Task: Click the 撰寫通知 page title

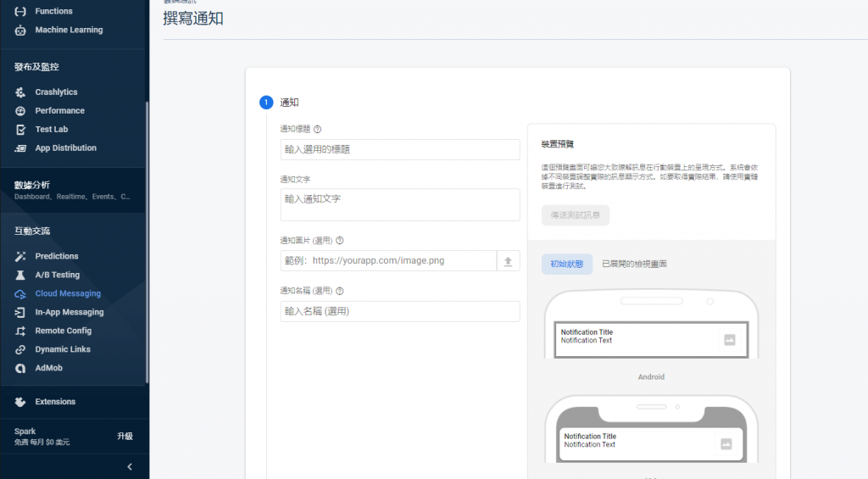Action: (x=193, y=19)
